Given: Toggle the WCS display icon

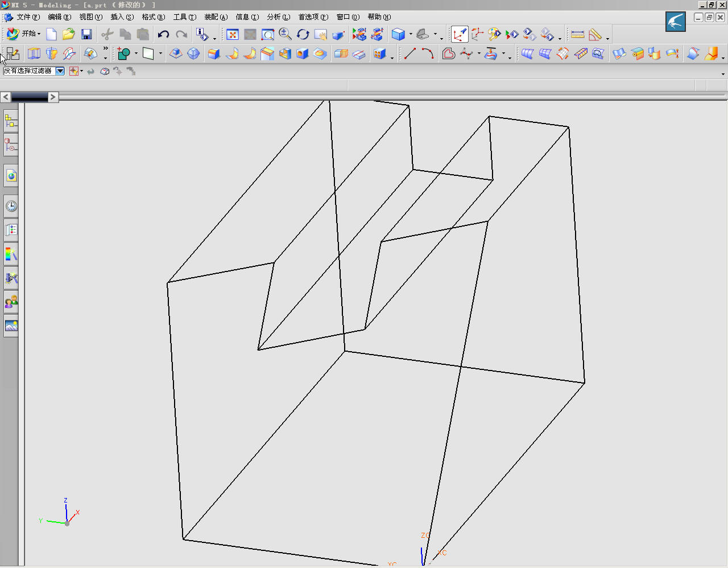Looking at the screenshot, I should coord(459,35).
